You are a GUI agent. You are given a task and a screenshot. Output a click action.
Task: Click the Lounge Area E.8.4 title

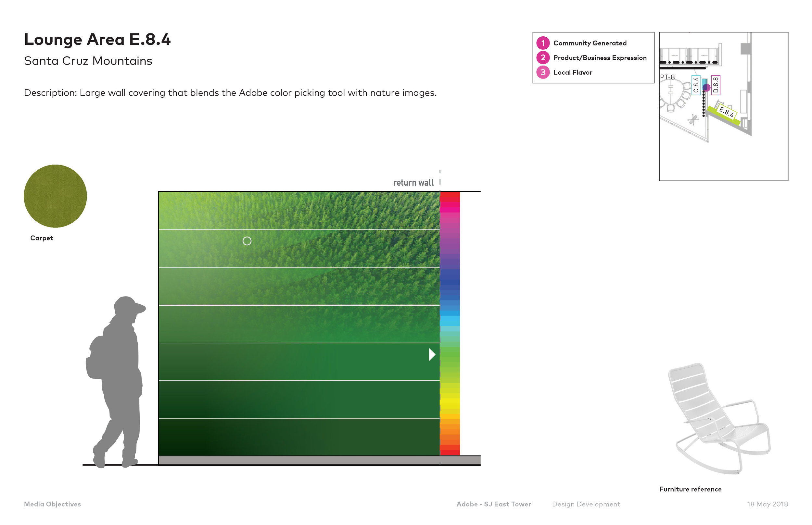click(x=97, y=40)
